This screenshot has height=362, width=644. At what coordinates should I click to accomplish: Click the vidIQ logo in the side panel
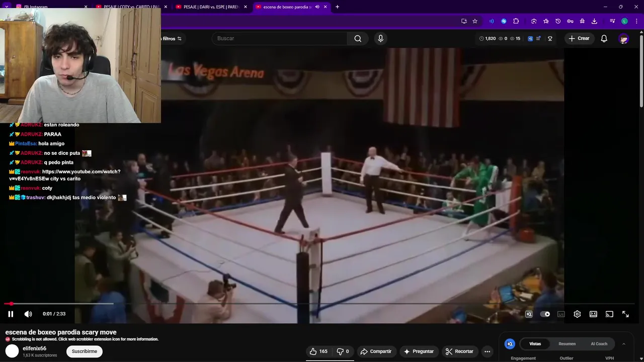(510, 344)
